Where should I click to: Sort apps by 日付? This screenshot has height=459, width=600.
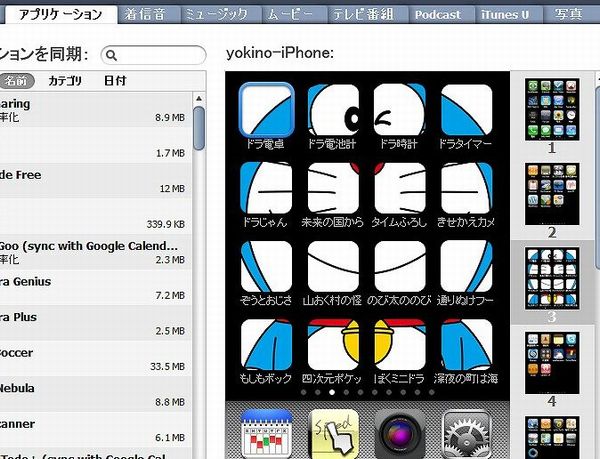click(x=115, y=81)
